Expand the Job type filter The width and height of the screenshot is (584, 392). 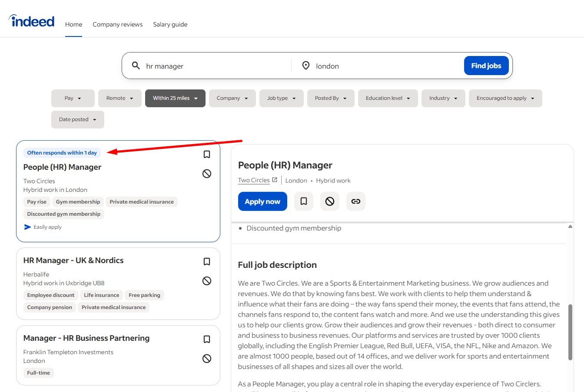pos(282,98)
